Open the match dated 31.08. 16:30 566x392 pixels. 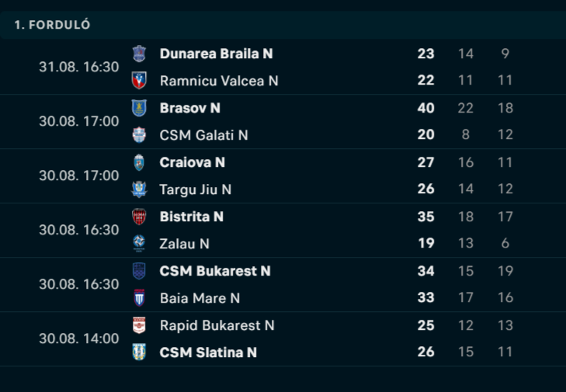[x=79, y=67]
